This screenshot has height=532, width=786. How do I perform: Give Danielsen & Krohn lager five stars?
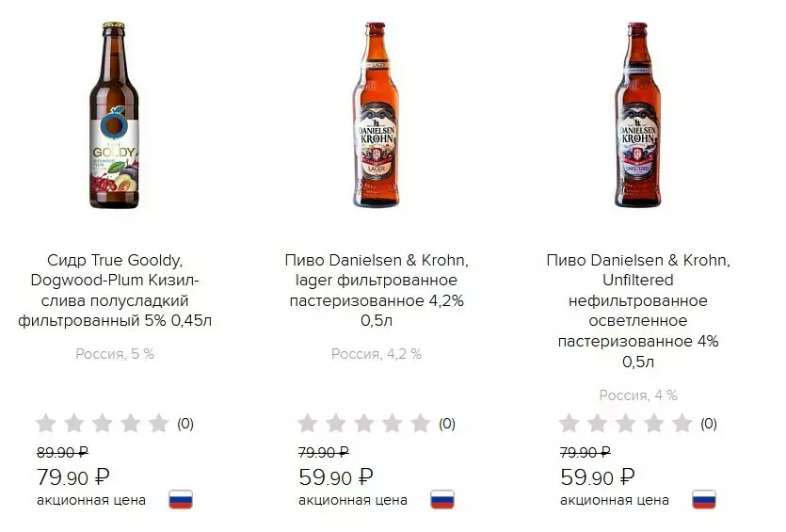pyautogui.click(x=421, y=424)
